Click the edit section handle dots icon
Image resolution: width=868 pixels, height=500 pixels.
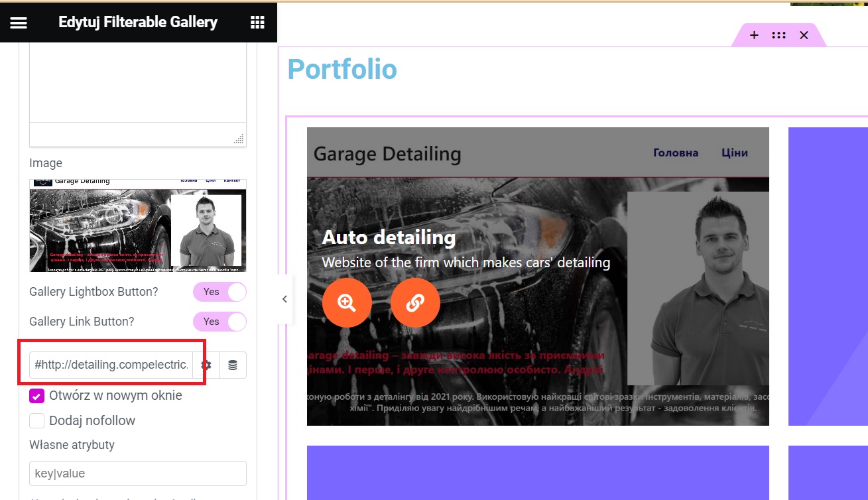point(778,35)
